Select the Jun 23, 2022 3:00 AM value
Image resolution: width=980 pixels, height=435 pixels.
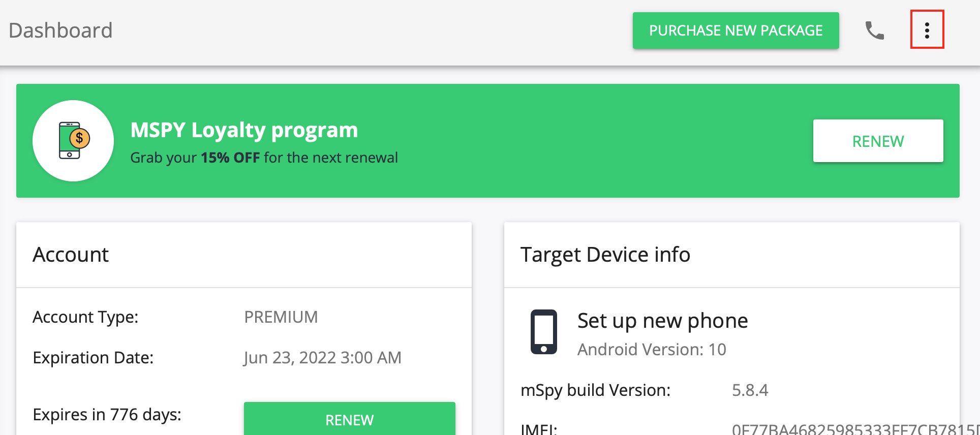point(322,358)
